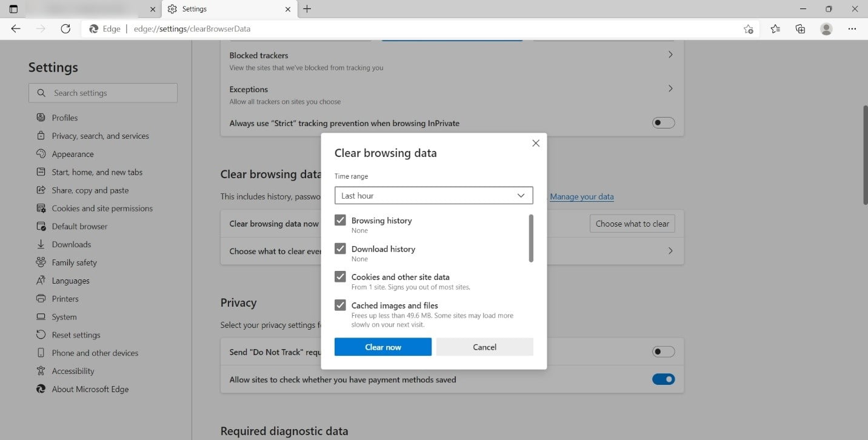Uncheck the Download history checkbox

click(340, 248)
